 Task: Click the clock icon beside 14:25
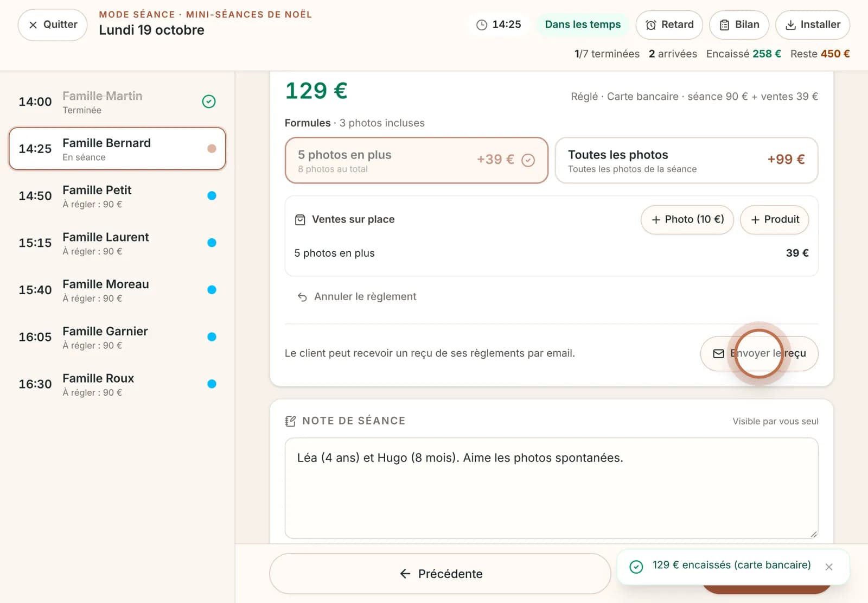tap(482, 25)
